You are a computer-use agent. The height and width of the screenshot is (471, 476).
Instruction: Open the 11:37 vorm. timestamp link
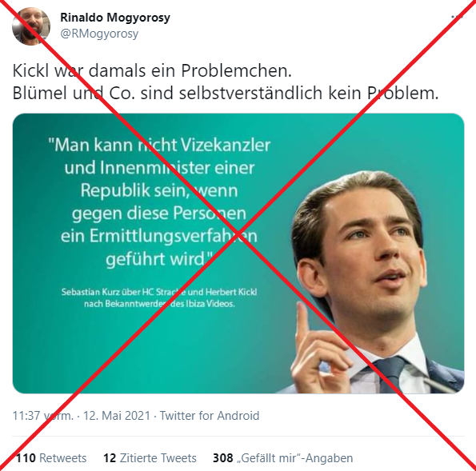click(x=43, y=416)
